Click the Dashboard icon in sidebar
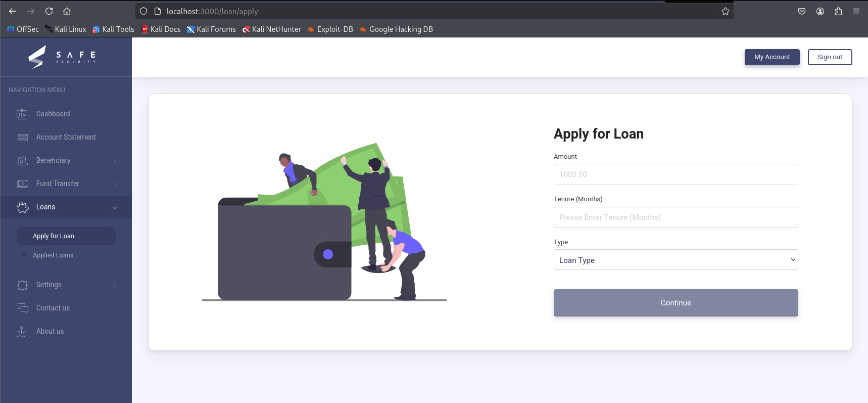Viewport: 868px width, 403px height. pos(22,114)
